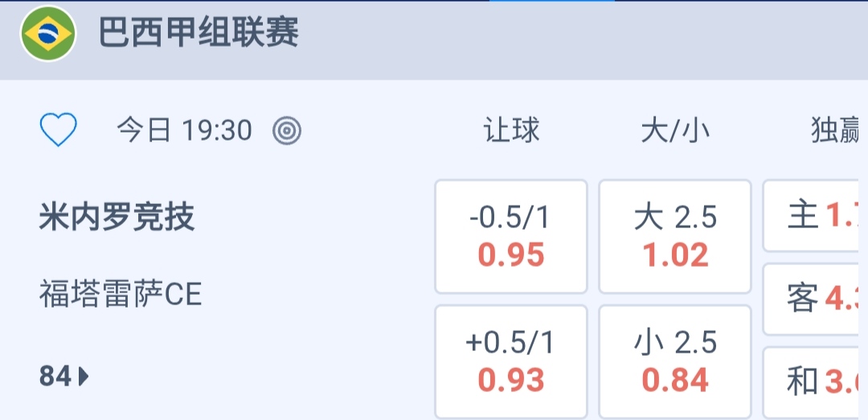This screenshot has height=420, width=868.
Task: Tap the Brazil flag league icon
Action: coord(48,34)
